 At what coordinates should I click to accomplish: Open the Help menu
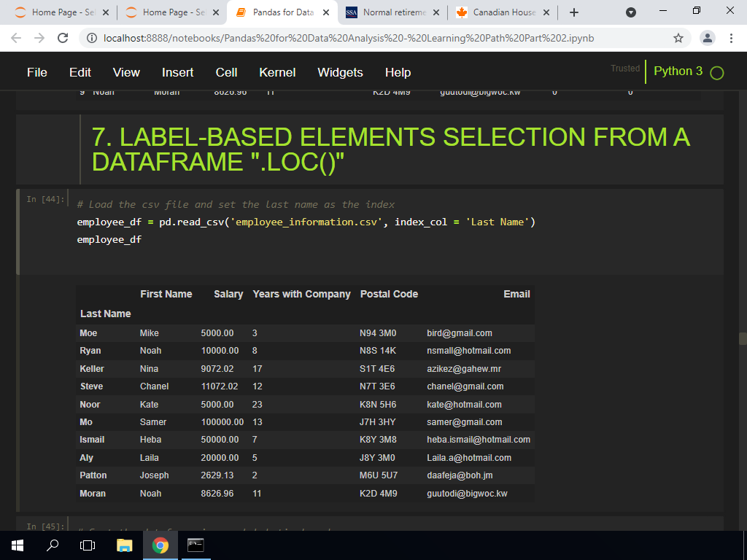pyautogui.click(x=398, y=72)
